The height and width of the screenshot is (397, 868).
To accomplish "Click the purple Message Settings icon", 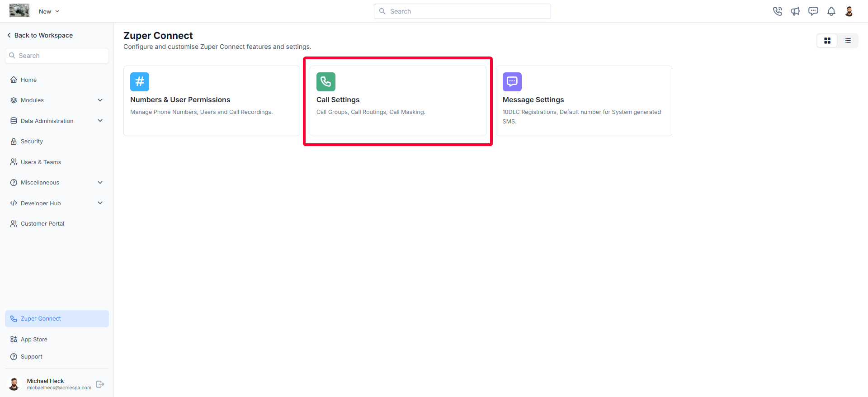I will 512,82.
